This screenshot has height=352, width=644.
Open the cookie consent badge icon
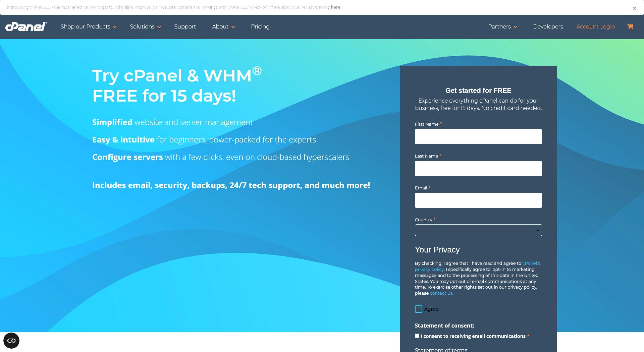(11, 341)
